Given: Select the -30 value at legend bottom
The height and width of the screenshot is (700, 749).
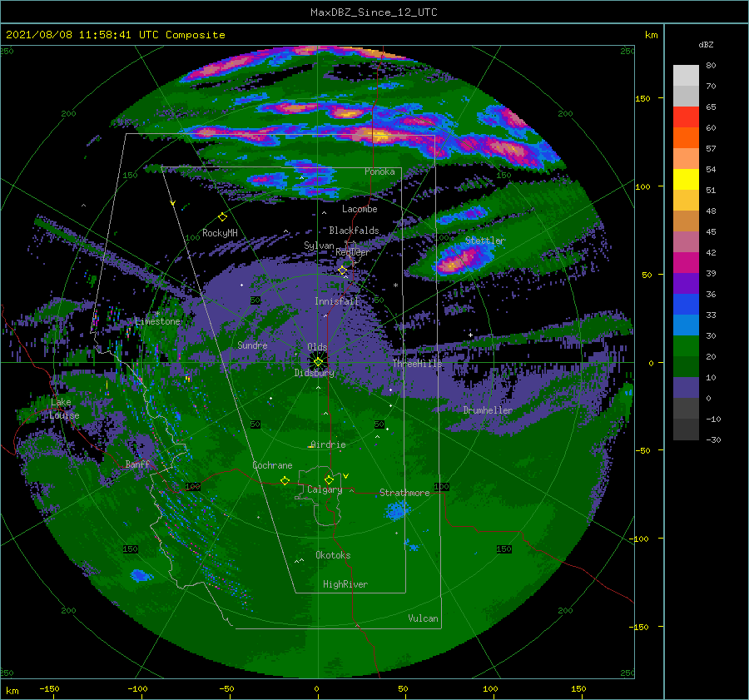Looking at the screenshot, I should pyautogui.click(x=713, y=439).
